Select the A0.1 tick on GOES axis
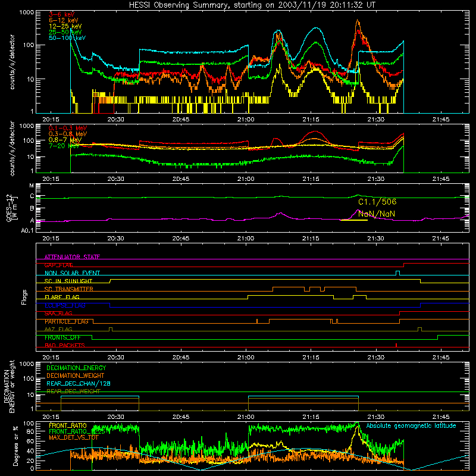Screen dimensions: 476x476 (x=27, y=231)
